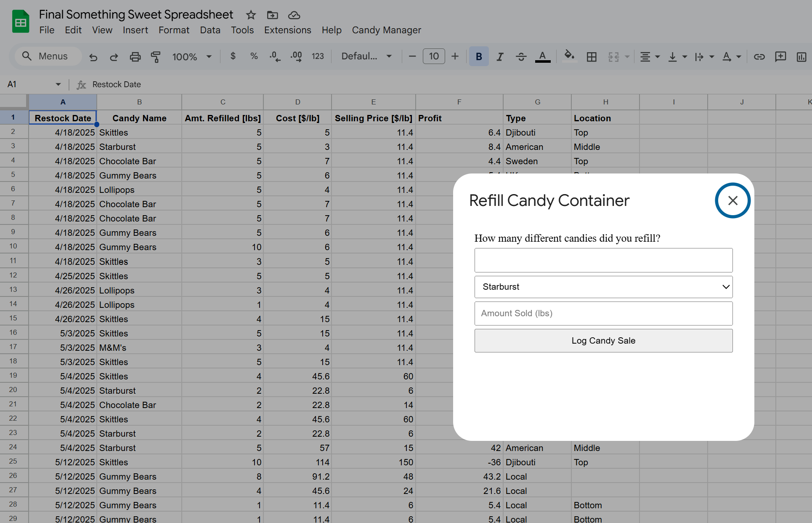Open the horizontal align dropdown

click(650, 56)
